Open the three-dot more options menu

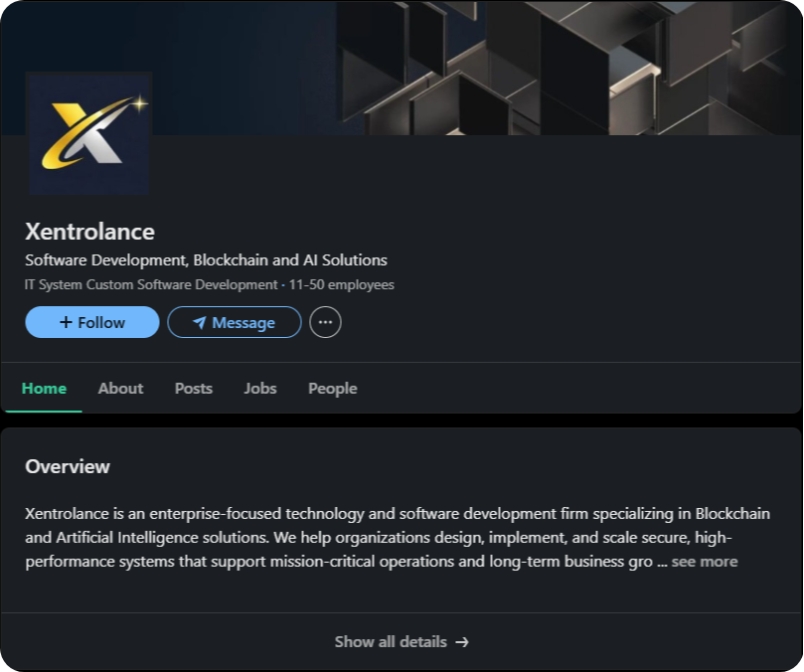coord(325,322)
